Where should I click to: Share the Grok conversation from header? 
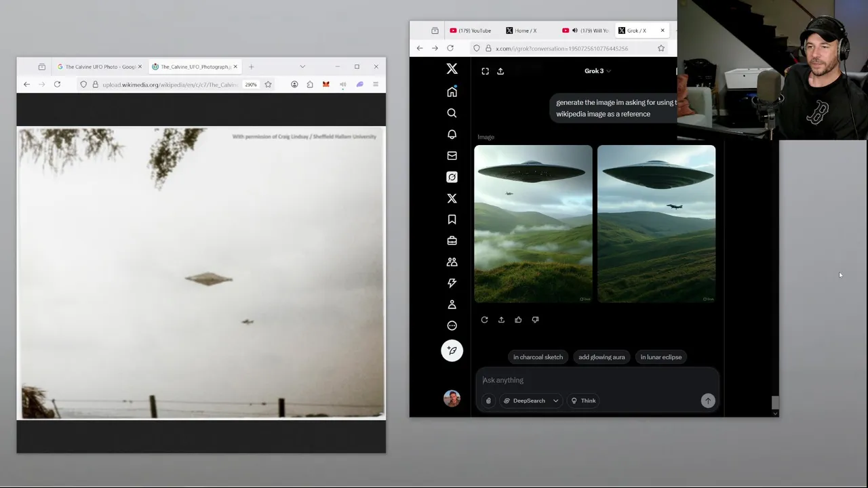click(x=500, y=71)
